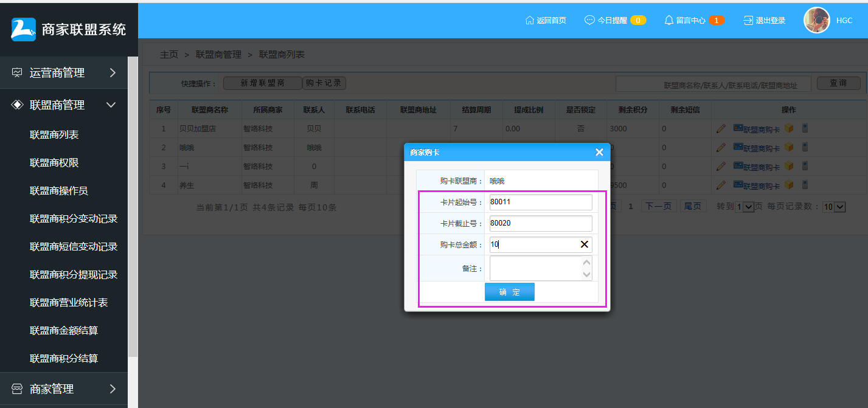Click the 确定 button in dialog
The width and height of the screenshot is (868, 408).
(509, 292)
